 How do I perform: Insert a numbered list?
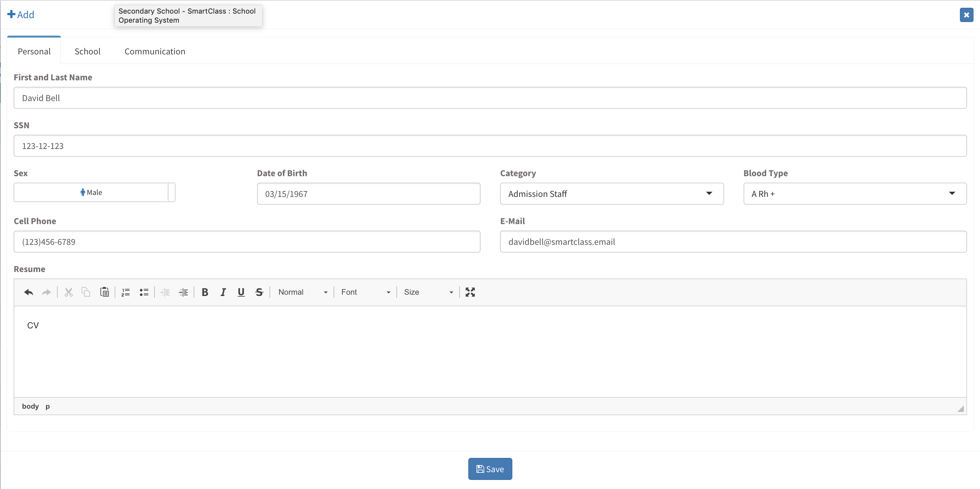point(126,292)
